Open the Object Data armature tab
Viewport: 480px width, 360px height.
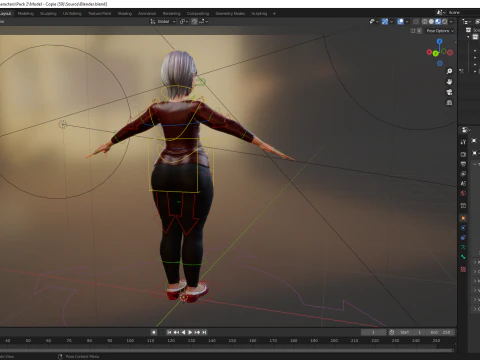point(463,247)
